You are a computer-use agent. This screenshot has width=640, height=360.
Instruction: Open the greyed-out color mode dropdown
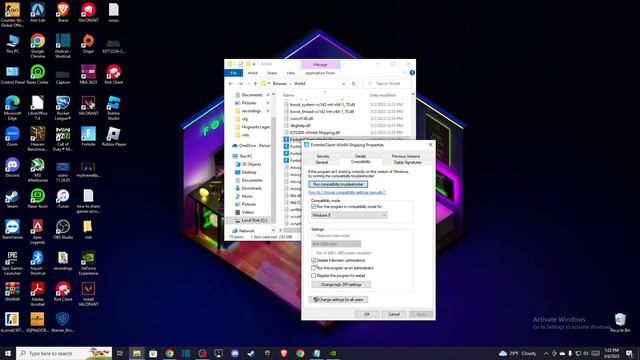336,244
